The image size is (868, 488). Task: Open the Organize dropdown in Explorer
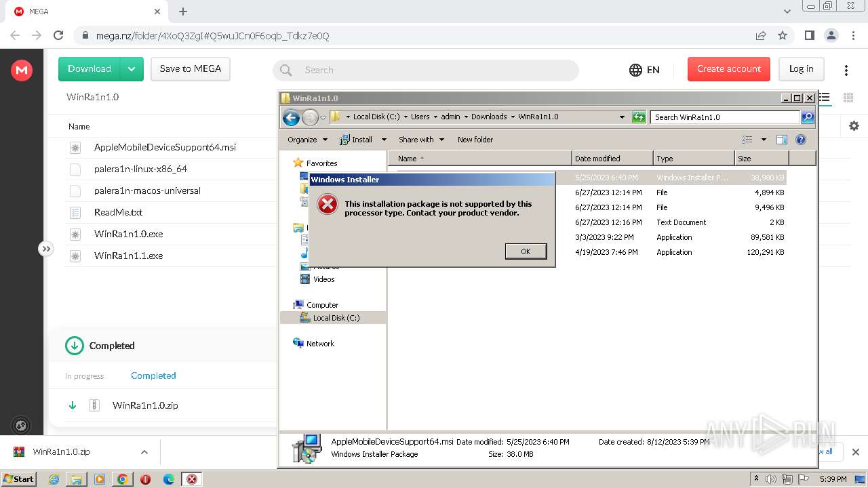[307, 140]
